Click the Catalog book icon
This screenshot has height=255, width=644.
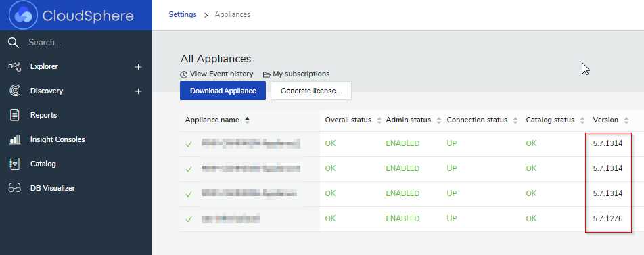(14, 164)
